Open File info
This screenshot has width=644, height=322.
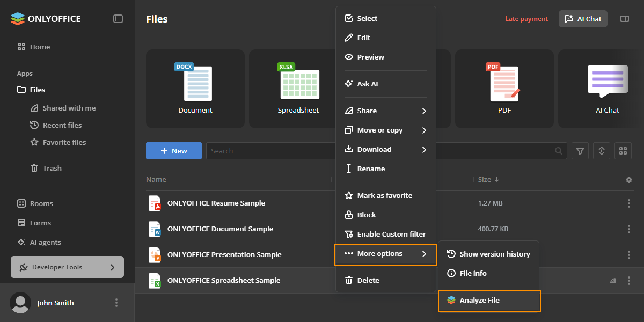pyautogui.click(x=488, y=273)
